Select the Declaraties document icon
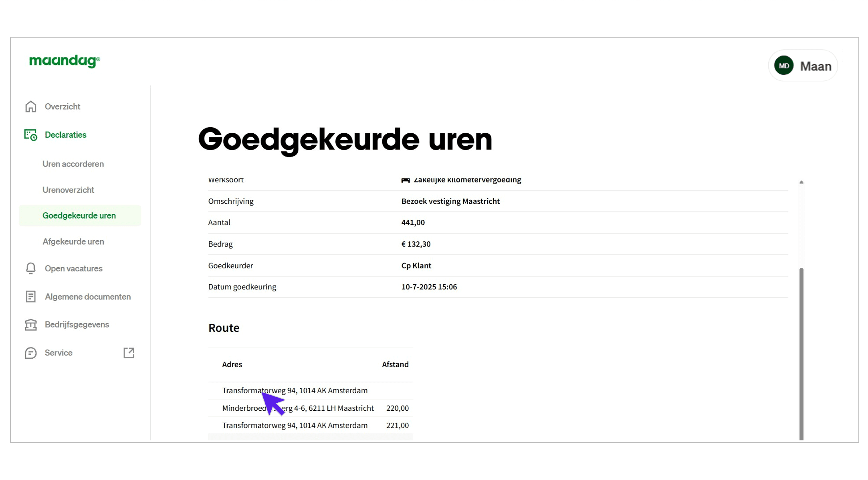 [x=30, y=135]
